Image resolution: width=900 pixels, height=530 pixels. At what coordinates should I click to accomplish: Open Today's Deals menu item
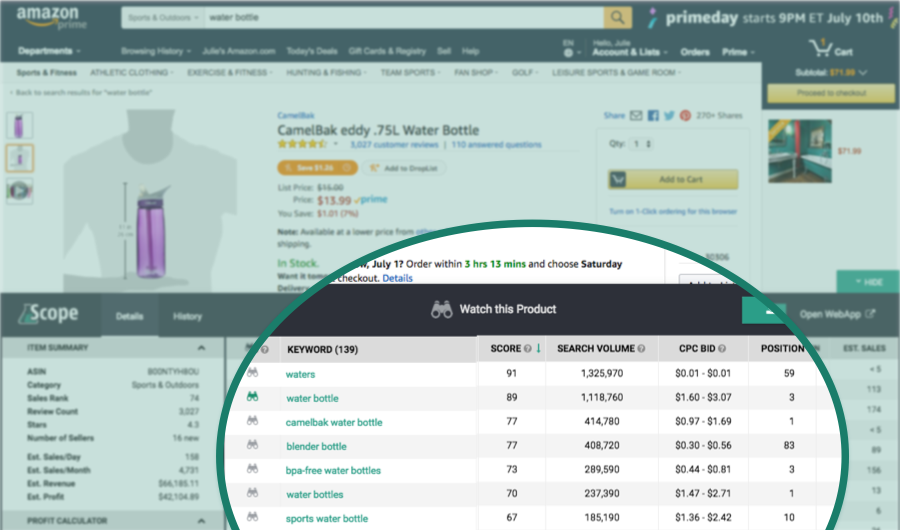tap(312, 51)
